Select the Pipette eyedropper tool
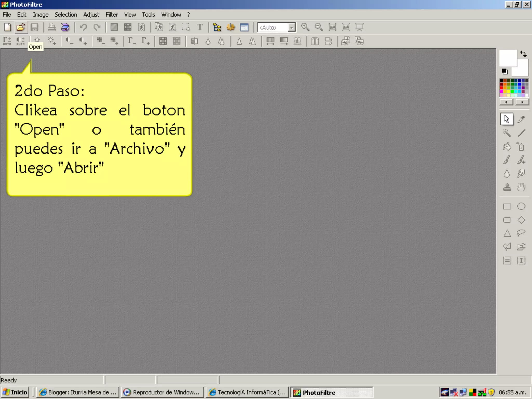The image size is (532, 399). click(521, 119)
